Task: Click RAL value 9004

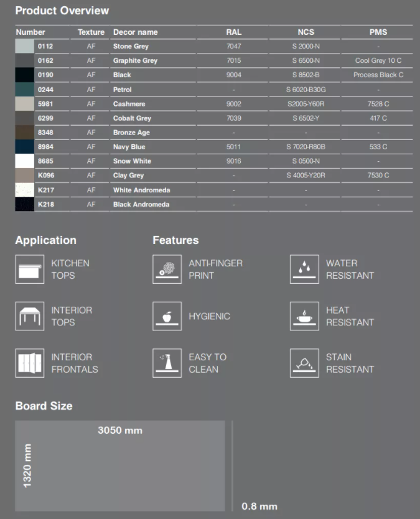Action: (x=234, y=75)
